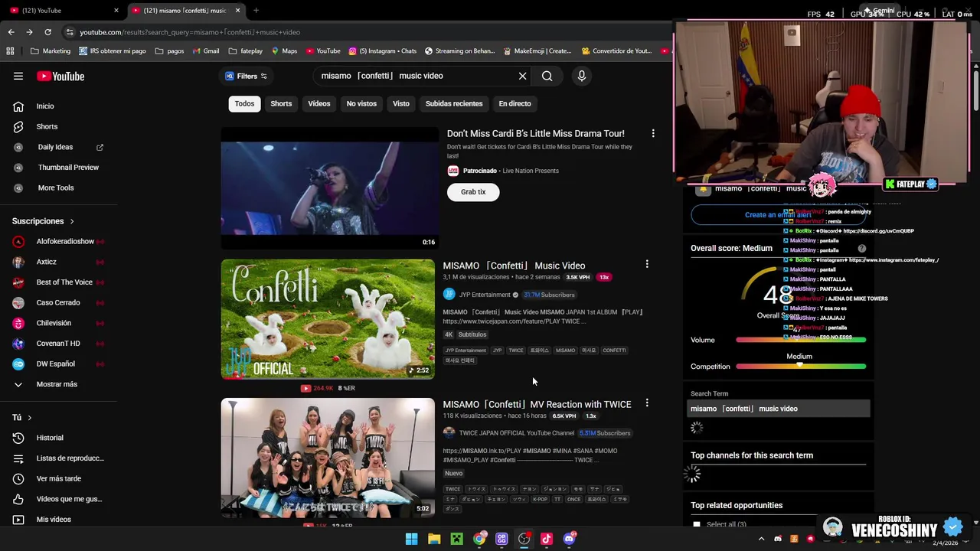Select the Vídeos filter chip
This screenshot has height=551, width=980.
[319, 103]
